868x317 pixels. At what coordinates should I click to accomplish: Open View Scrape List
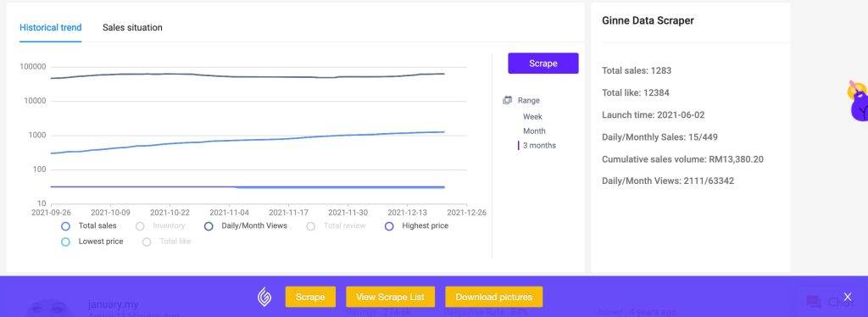pyautogui.click(x=390, y=298)
